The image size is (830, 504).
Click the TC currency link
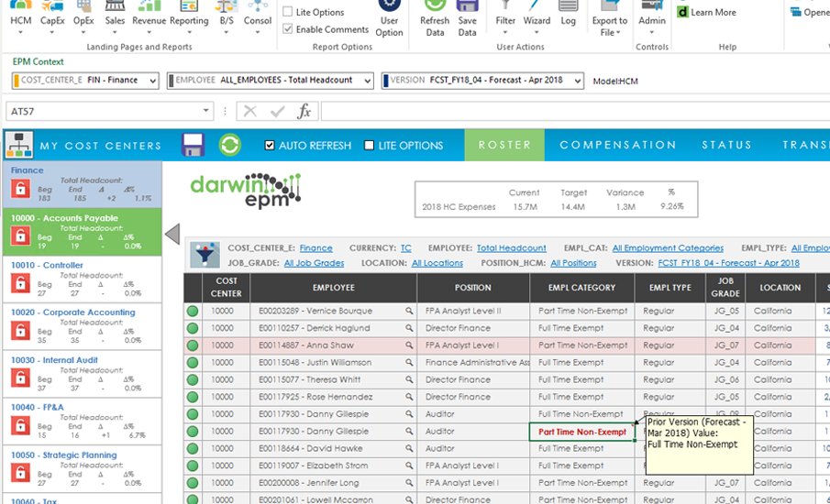[x=406, y=248]
